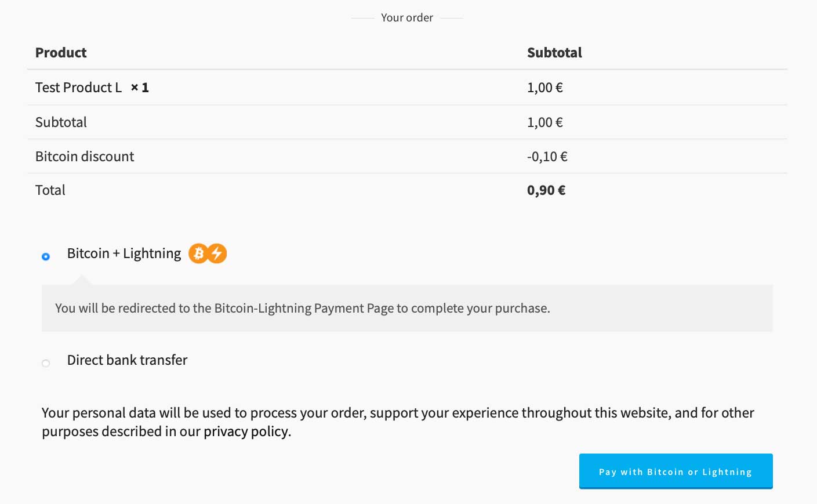Click the Subtotal column header
The height and width of the screenshot is (504, 817).
tap(554, 53)
